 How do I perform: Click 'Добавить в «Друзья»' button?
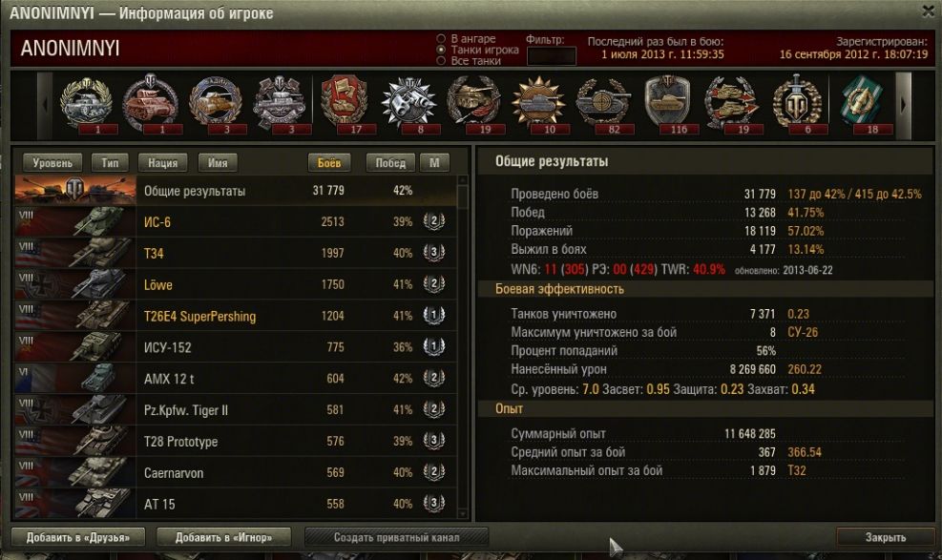coord(78,537)
